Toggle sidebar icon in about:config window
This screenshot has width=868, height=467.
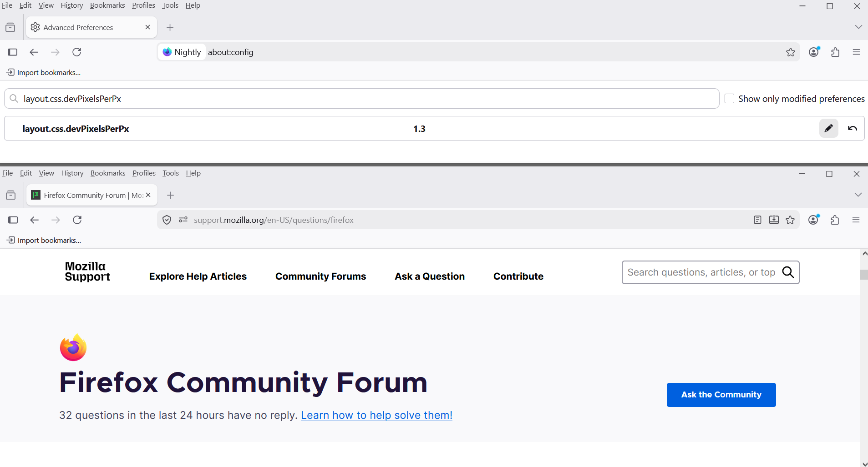(x=13, y=52)
